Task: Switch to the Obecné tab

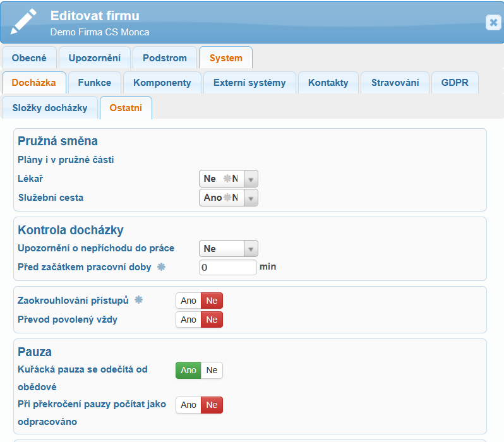Action: (x=29, y=58)
